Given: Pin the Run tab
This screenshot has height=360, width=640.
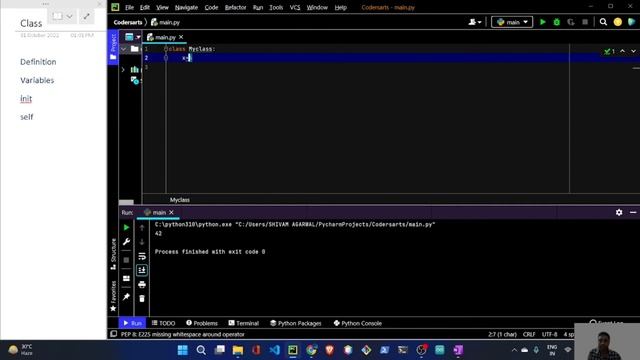Looking at the screenshot, I should (x=126, y=297).
